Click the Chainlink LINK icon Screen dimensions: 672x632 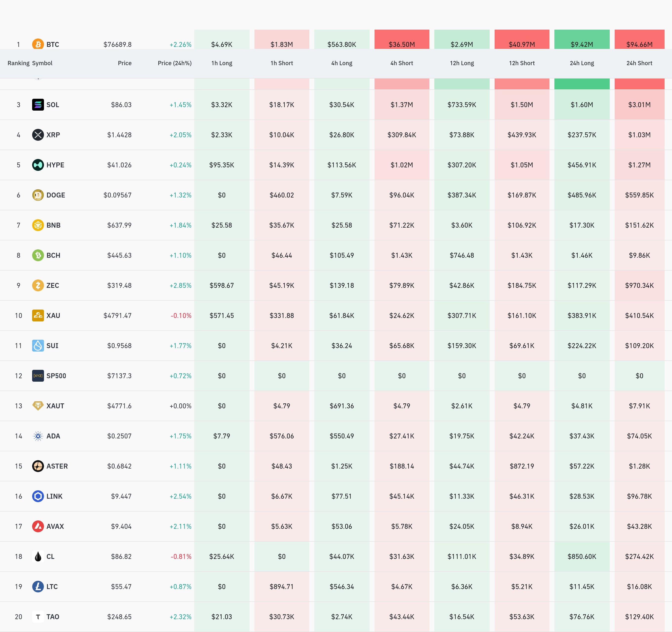[38, 496]
